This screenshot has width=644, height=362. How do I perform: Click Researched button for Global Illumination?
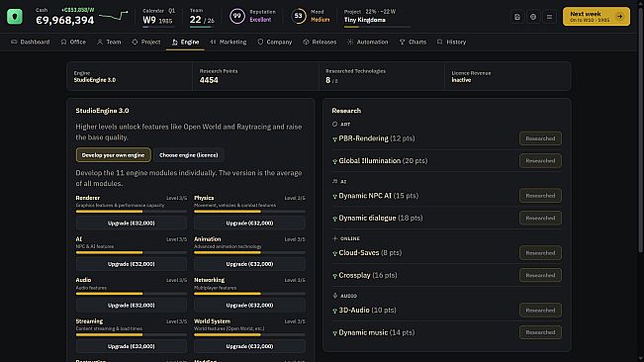pyautogui.click(x=540, y=161)
